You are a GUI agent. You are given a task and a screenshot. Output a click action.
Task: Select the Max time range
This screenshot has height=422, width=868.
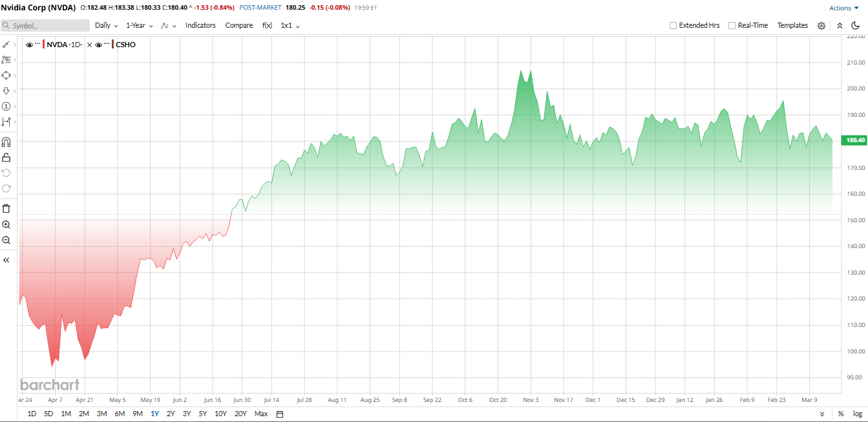tap(260, 414)
